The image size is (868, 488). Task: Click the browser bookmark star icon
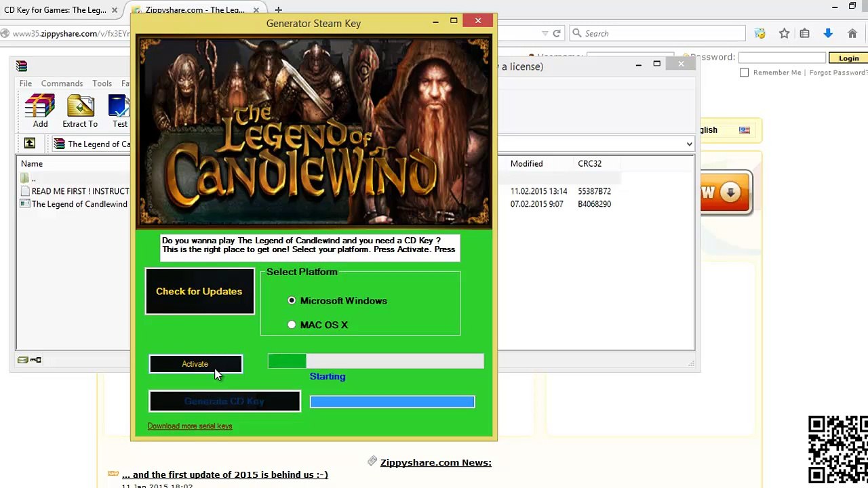[x=784, y=33]
